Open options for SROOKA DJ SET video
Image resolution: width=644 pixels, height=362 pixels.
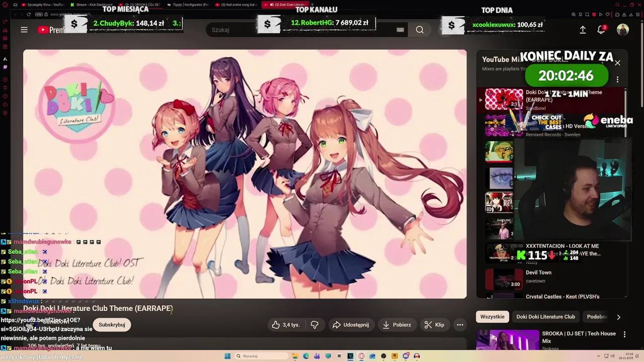624,334
